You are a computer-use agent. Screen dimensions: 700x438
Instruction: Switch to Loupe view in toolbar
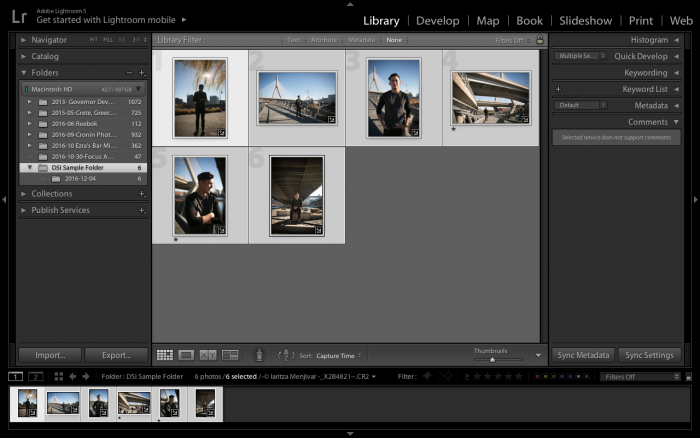tap(186, 355)
